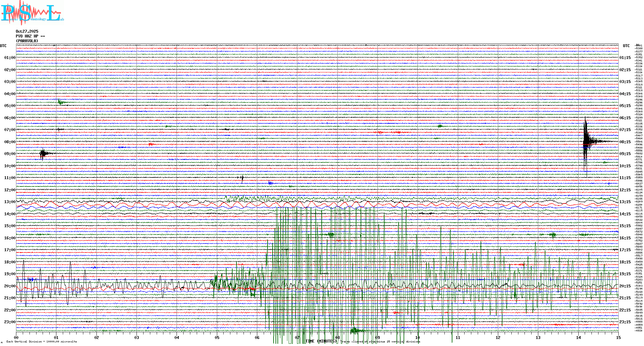This screenshot has height=346, width=644.
Task: Click the vertical division microvolts scale note
Action: tap(42, 342)
